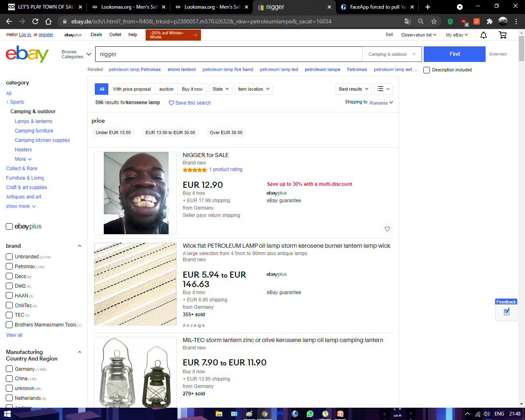Tick the Description included checkbox

pyautogui.click(x=427, y=70)
